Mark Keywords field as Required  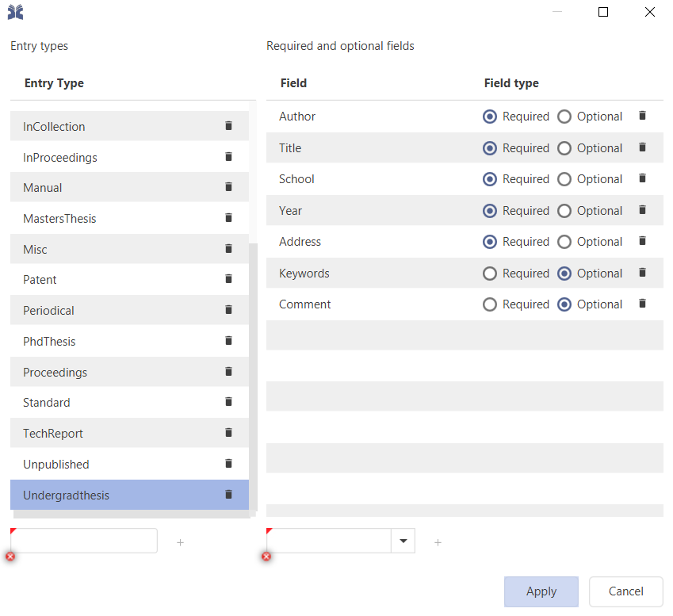(x=490, y=274)
